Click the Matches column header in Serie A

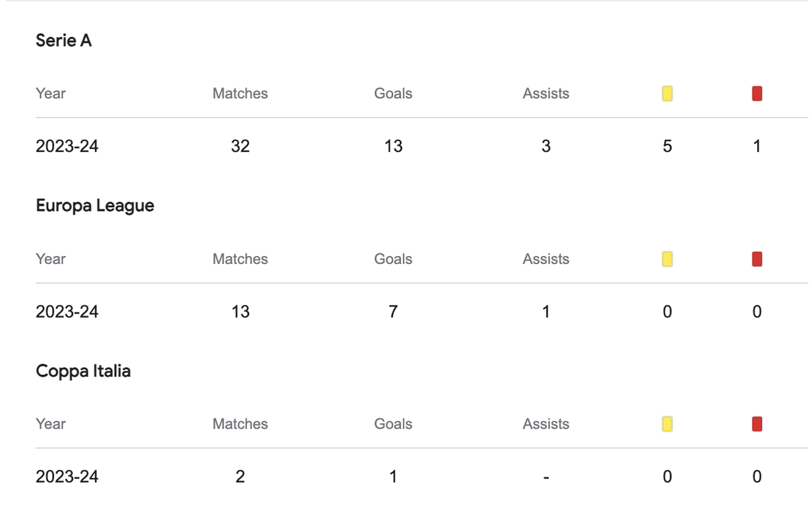tap(240, 94)
